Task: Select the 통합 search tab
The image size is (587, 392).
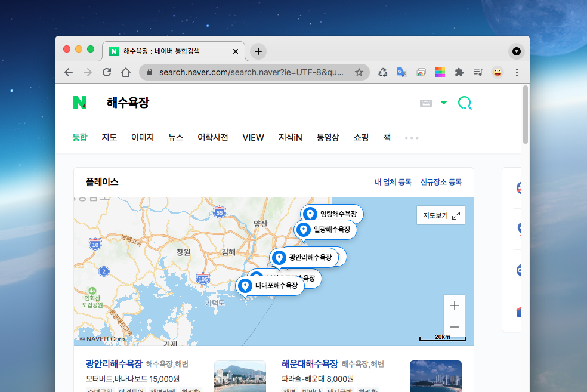Action: point(80,137)
